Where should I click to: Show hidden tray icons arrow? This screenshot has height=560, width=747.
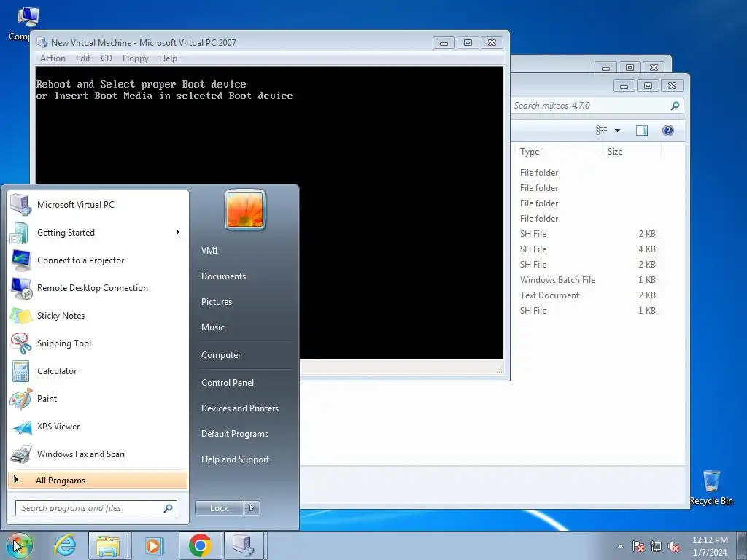(x=620, y=546)
